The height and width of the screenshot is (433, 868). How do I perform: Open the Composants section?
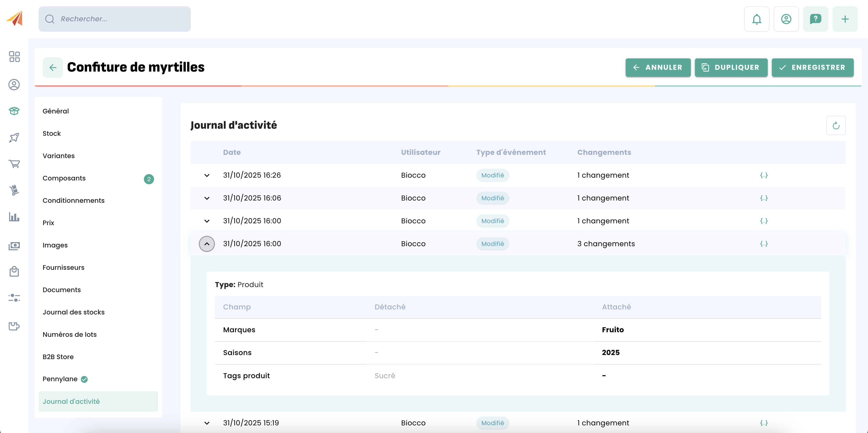click(64, 178)
